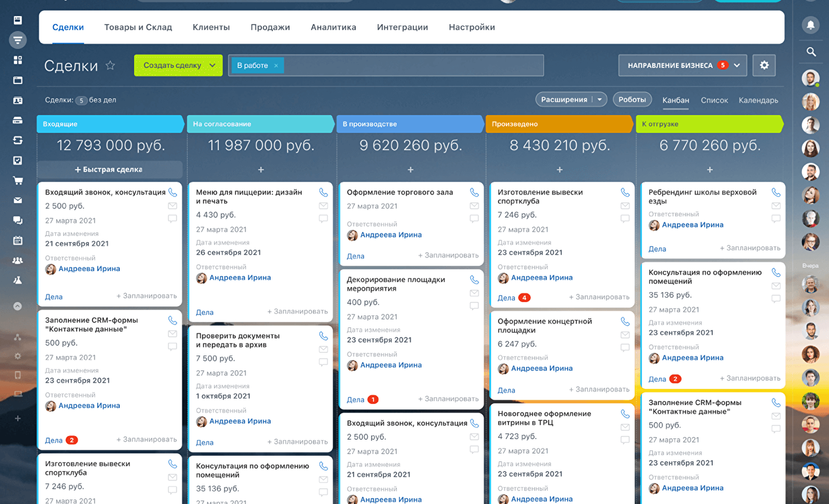Screen dimensions: 829x504
Task: Open the mail envelope icon in left sidebar
Action: coord(18,200)
